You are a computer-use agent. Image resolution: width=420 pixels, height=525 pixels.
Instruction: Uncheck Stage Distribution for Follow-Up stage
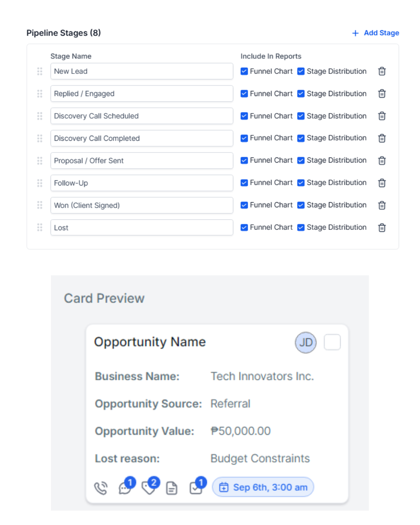(301, 183)
